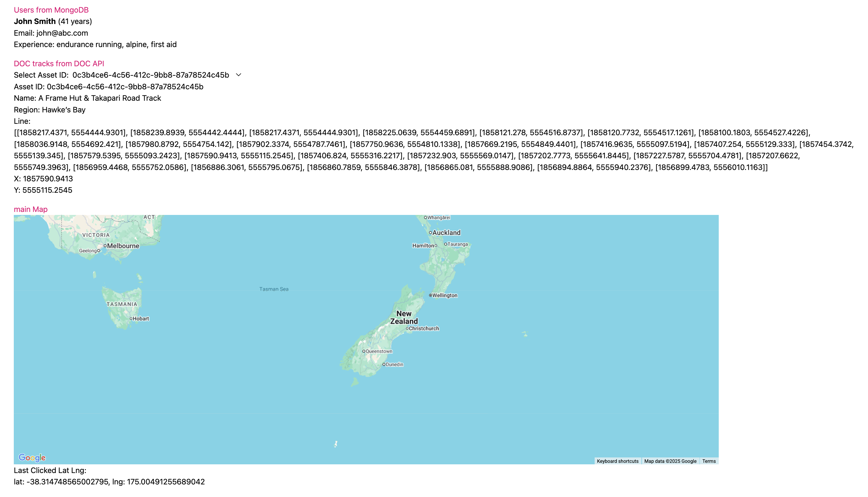
Task: Click the main Map heading
Action: (x=31, y=209)
